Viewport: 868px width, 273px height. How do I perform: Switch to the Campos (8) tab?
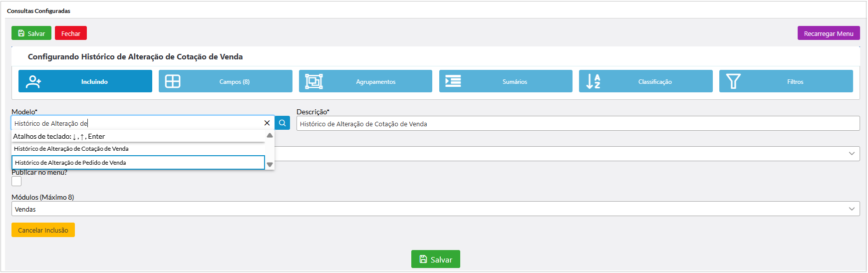[x=235, y=81]
